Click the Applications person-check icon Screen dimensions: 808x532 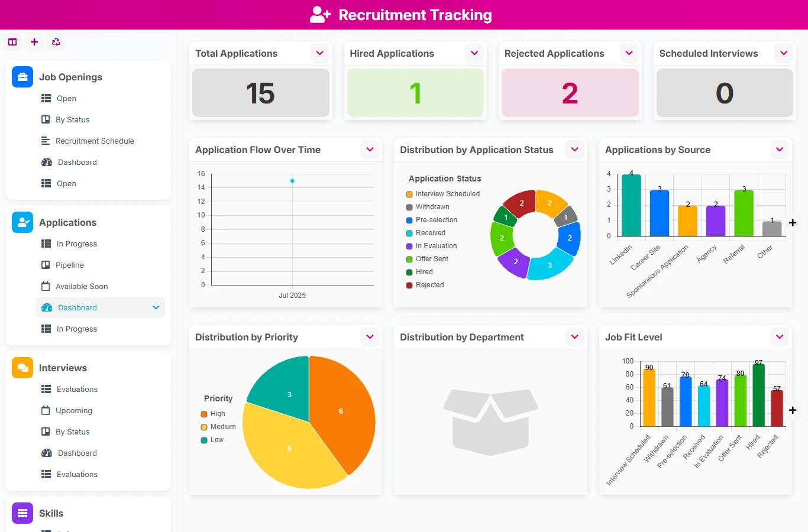tap(22, 222)
